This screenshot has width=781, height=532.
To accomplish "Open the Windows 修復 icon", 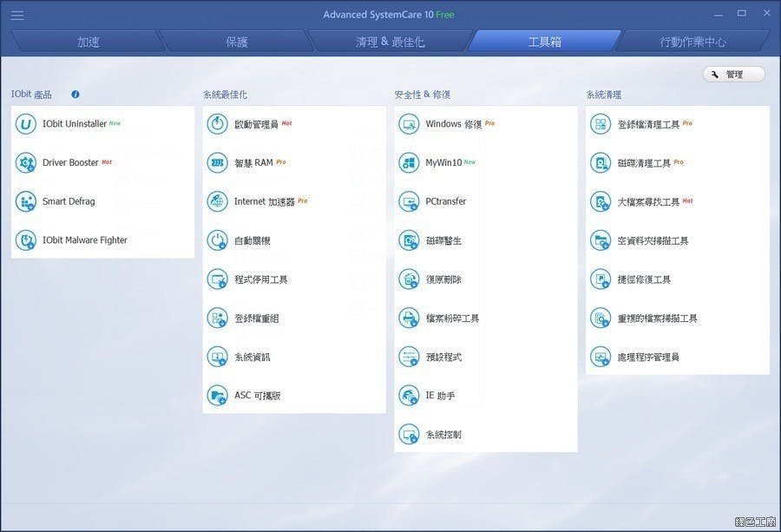I will click(409, 123).
